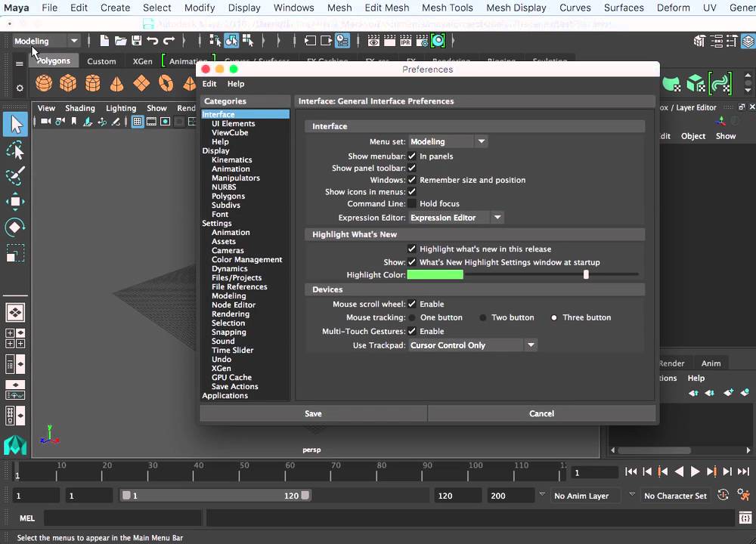Open the Edit menu in Preferences window

pos(209,84)
